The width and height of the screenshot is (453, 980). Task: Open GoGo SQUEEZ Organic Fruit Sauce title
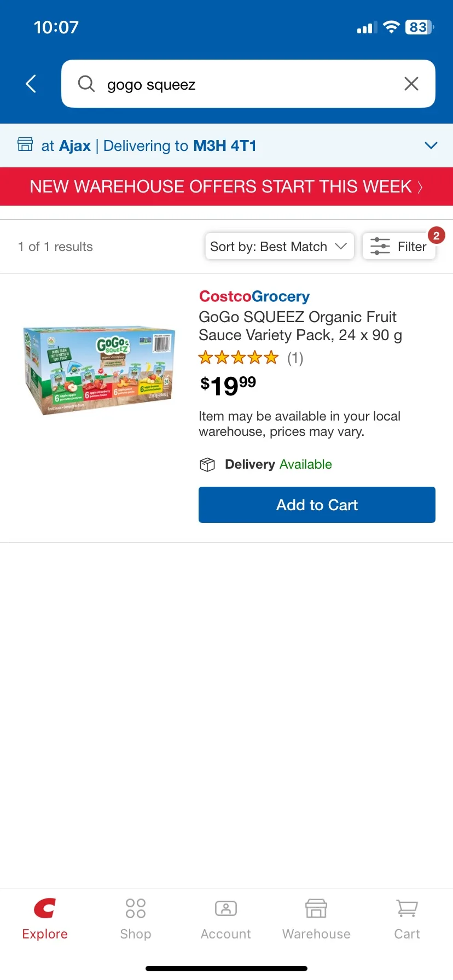pyautogui.click(x=300, y=326)
